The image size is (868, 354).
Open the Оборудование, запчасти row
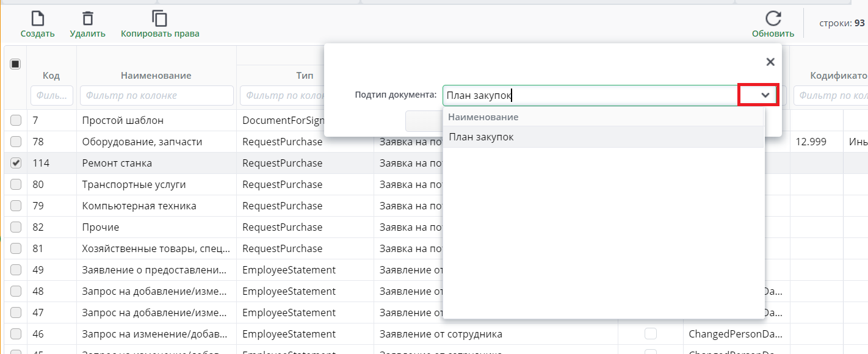142,142
